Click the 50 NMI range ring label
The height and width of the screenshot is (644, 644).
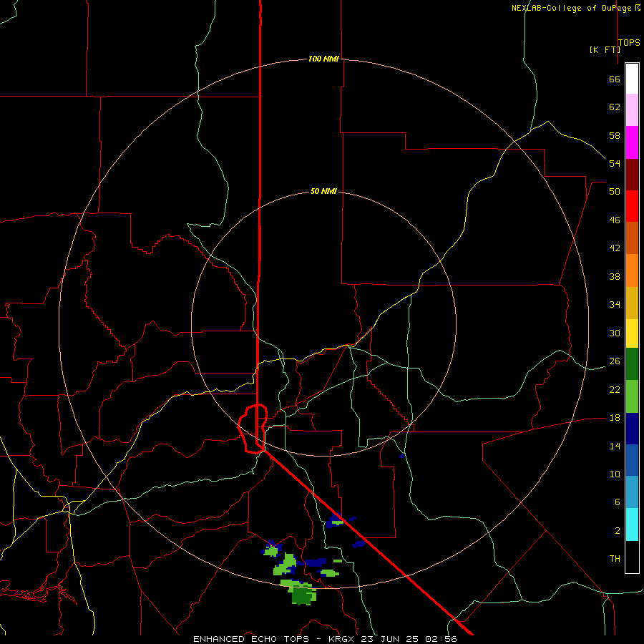[323, 191]
